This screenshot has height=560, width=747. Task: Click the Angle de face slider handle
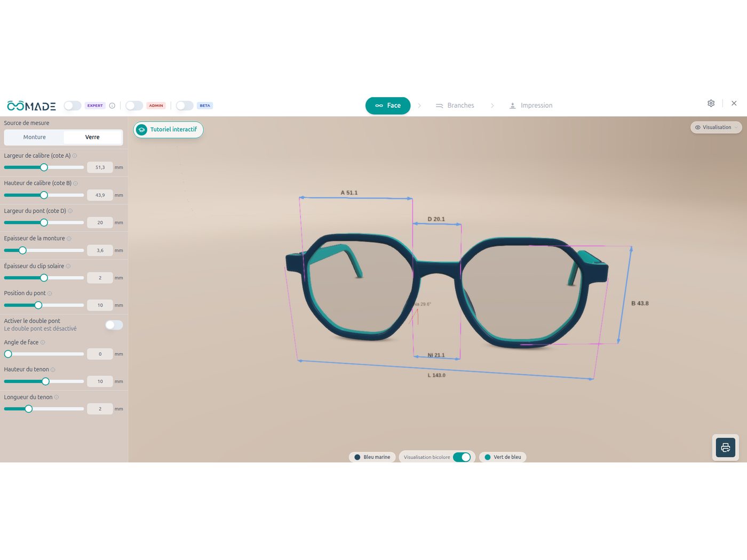click(x=8, y=354)
